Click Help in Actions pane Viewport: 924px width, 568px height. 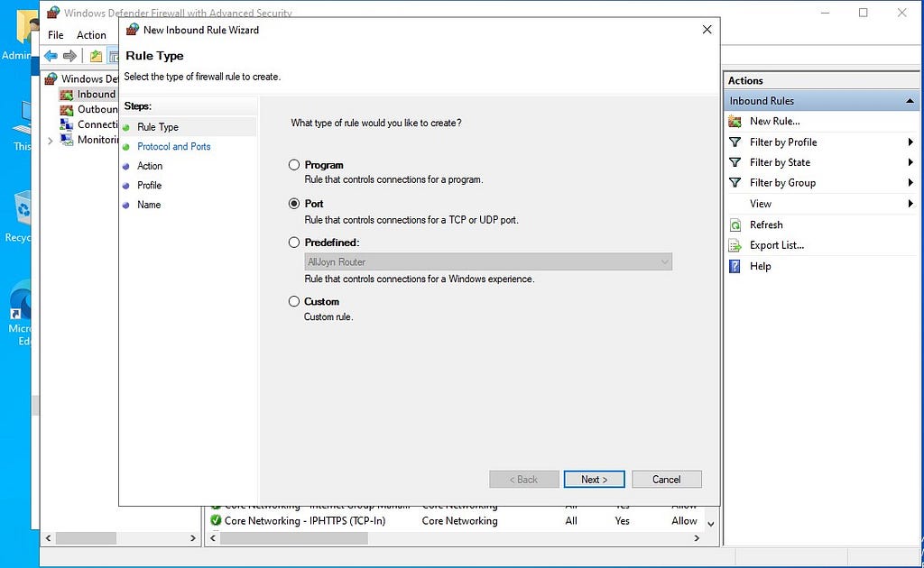pos(760,266)
